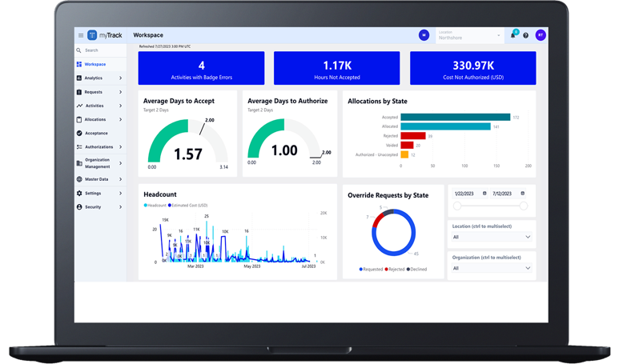Click the myTrack logo icon
This screenshot has width=623, height=364.
[x=92, y=35]
